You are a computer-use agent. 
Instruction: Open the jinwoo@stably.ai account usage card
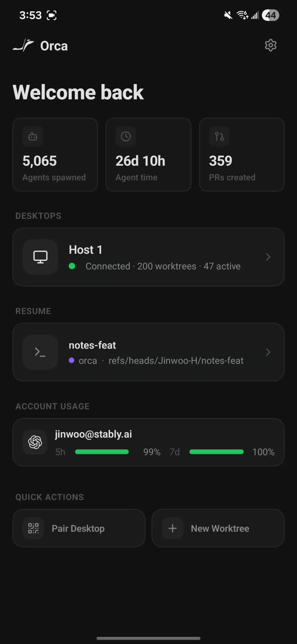[148, 443]
